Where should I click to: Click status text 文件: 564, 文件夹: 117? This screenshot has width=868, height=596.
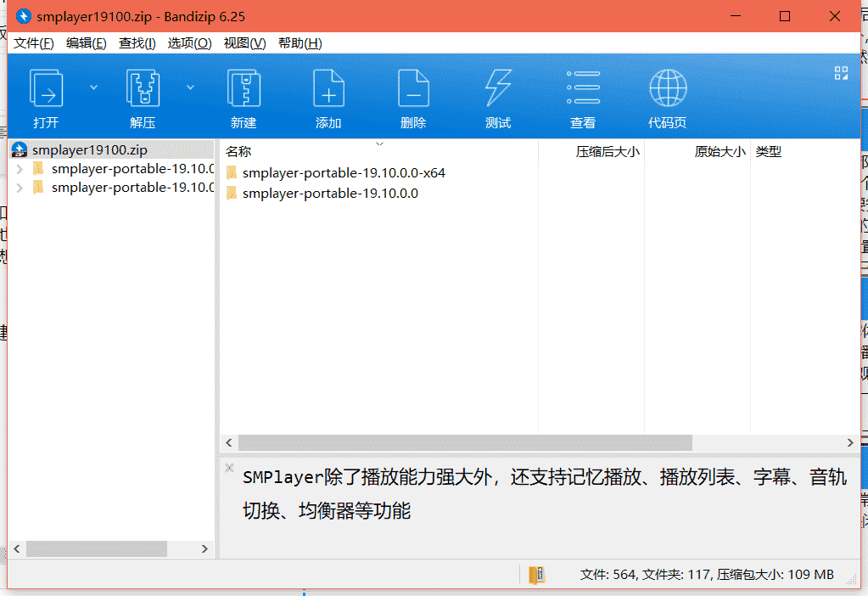click(x=645, y=575)
